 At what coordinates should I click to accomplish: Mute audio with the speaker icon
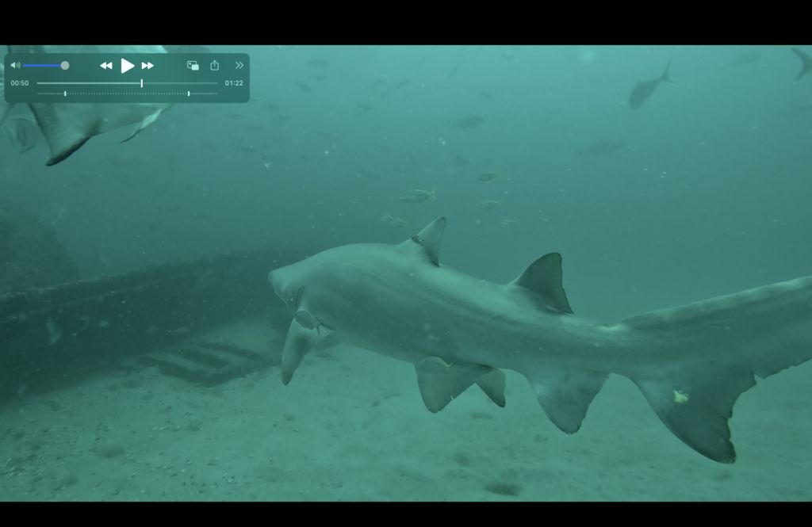[x=15, y=66]
